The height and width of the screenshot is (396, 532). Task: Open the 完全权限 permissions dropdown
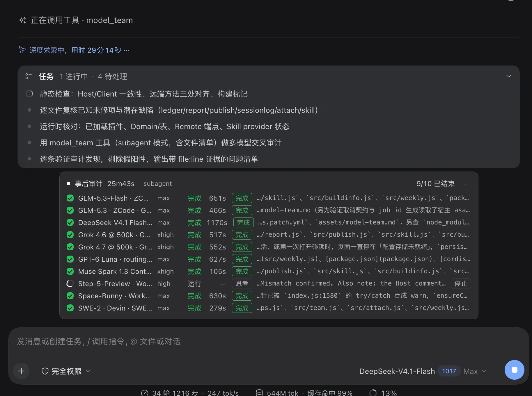pos(66,371)
